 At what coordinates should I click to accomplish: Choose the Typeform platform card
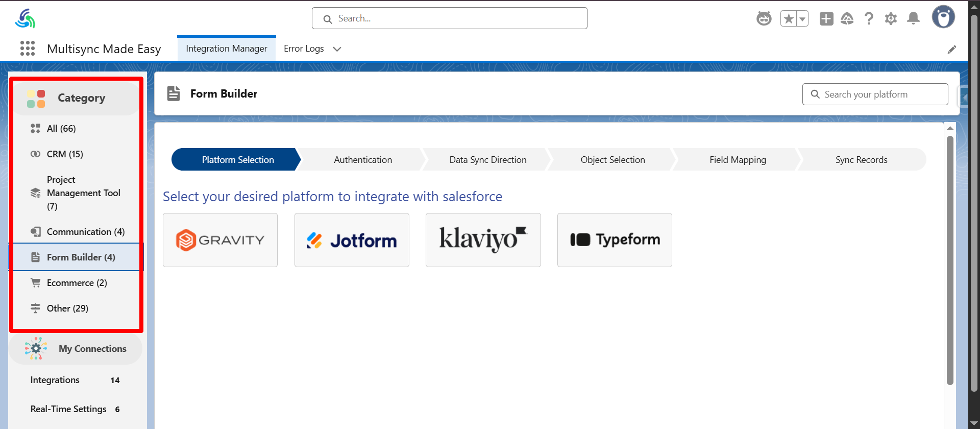[615, 240]
